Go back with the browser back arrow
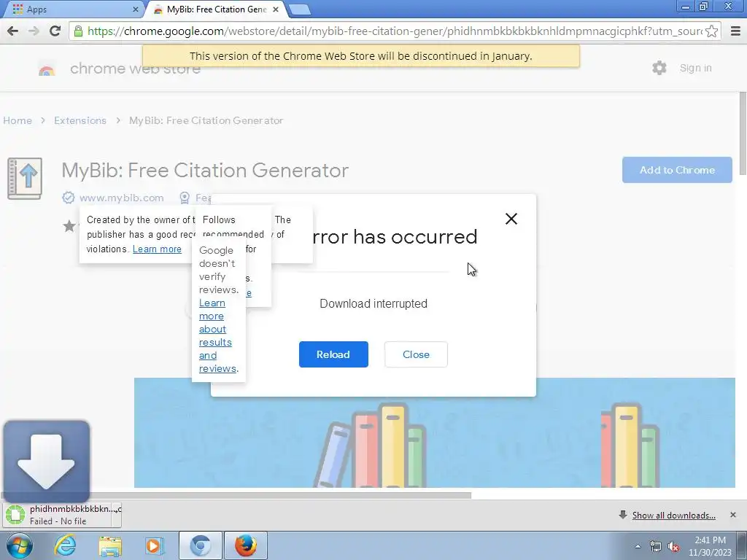The width and height of the screenshot is (747, 560). click(13, 31)
